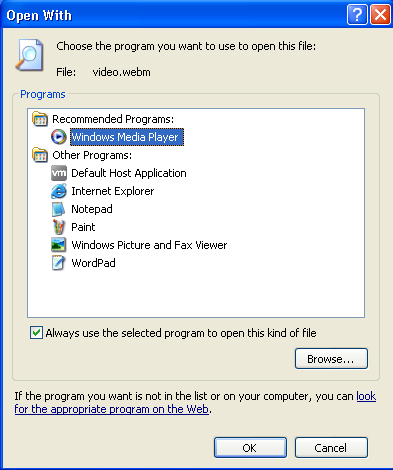Click the Other Programs folder icon
The height and width of the screenshot is (470, 393).
coord(40,155)
